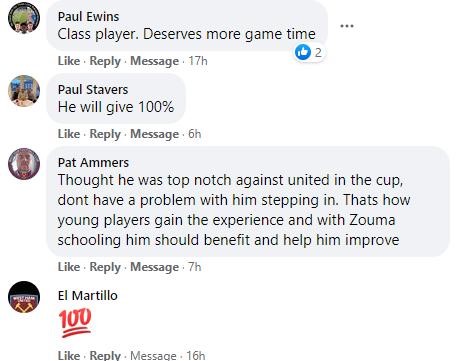This screenshot has height=361, width=468.
Task: Open El Martillo's West Ham avatar
Action: 24,297
